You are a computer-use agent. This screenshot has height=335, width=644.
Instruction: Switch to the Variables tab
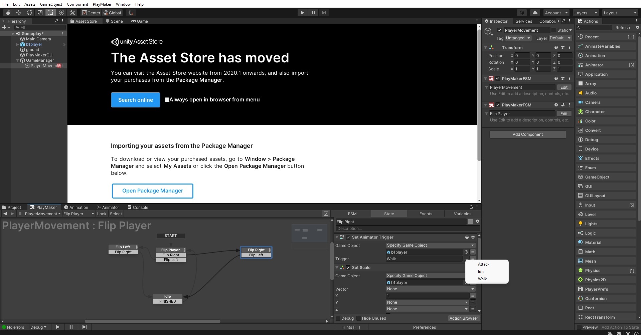click(462, 214)
